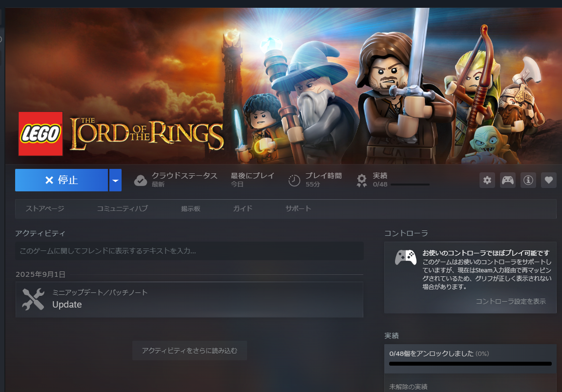Open the サポート tab

pos(298,208)
